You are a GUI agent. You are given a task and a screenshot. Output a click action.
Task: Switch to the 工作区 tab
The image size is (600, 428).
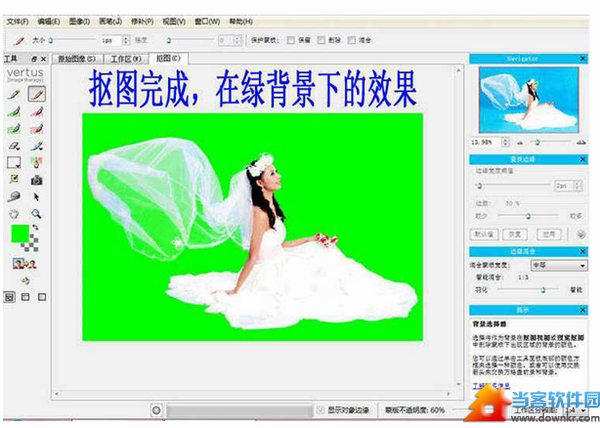tap(126, 59)
